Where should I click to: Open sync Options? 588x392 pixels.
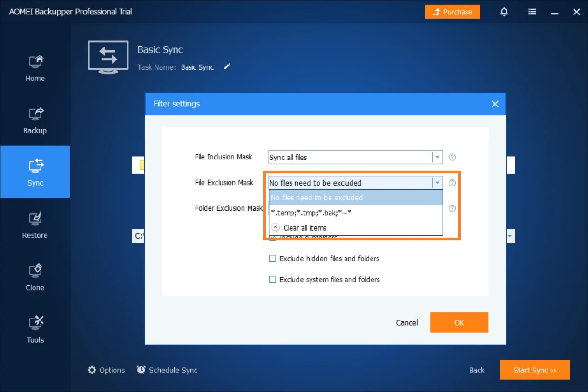pyautogui.click(x=107, y=370)
